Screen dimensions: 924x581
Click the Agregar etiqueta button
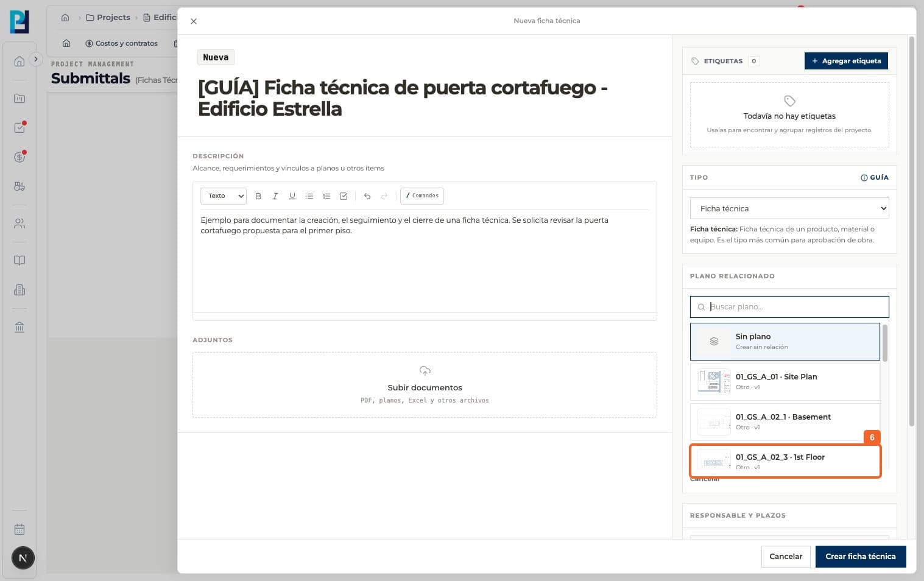[x=846, y=61]
